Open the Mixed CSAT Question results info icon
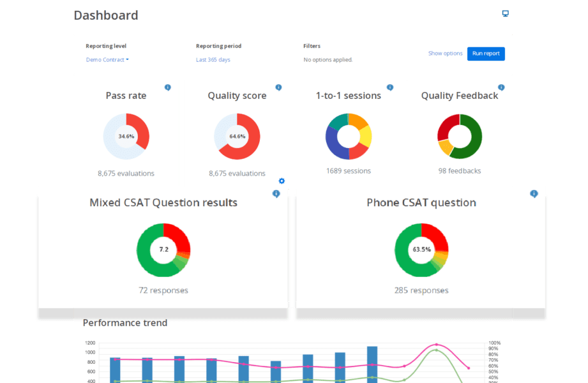 point(276,194)
